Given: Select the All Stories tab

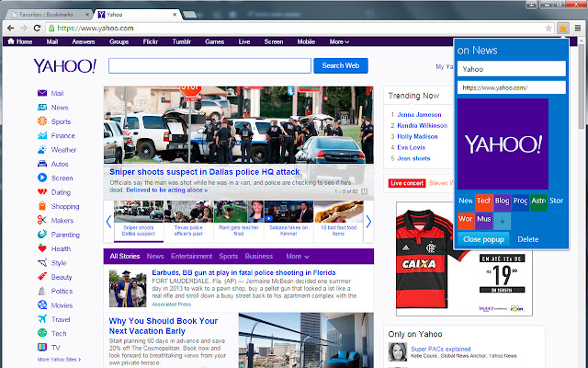Looking at the screenshot, I should point(125,256).
